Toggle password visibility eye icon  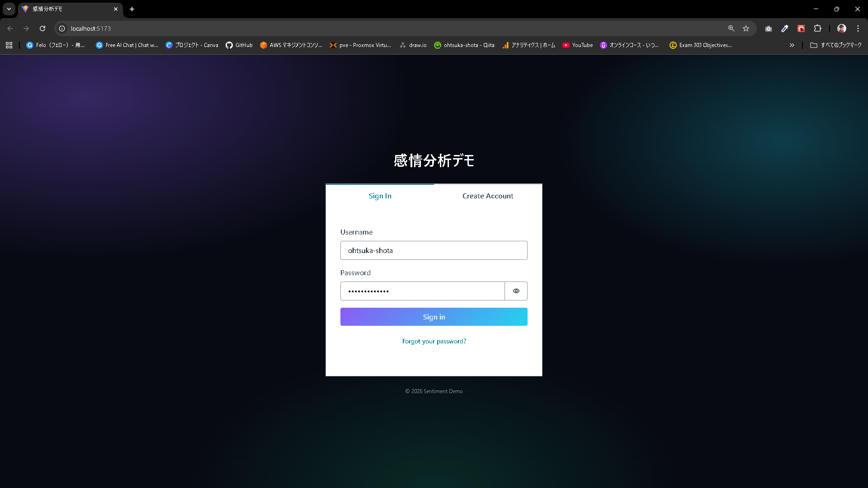tap(516, 291)
